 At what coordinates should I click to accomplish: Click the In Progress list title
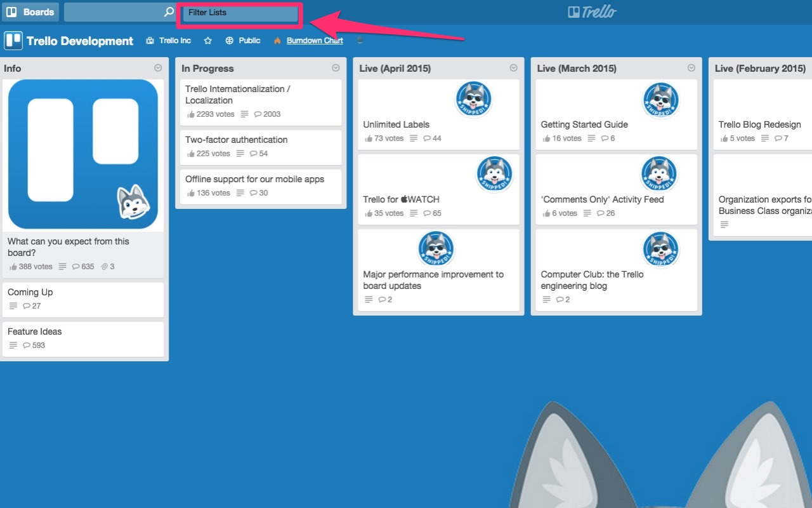[x=207, y=69]
